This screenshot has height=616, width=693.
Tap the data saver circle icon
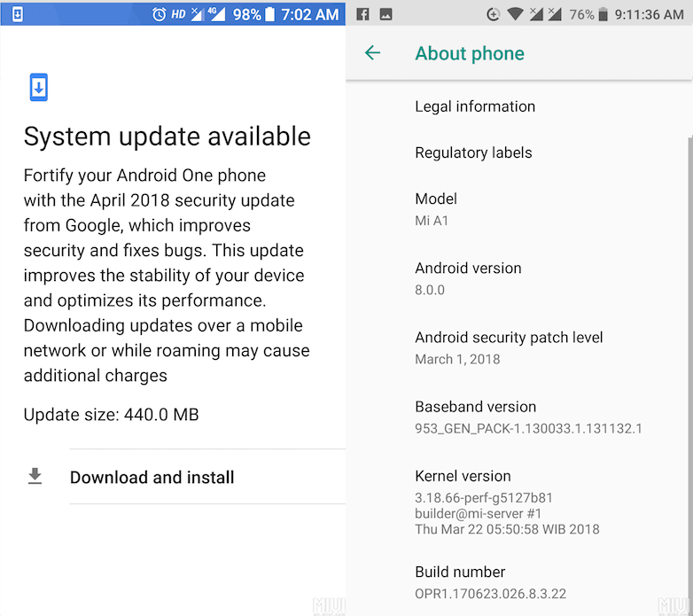pyautogui.click(x=493, y=14)
